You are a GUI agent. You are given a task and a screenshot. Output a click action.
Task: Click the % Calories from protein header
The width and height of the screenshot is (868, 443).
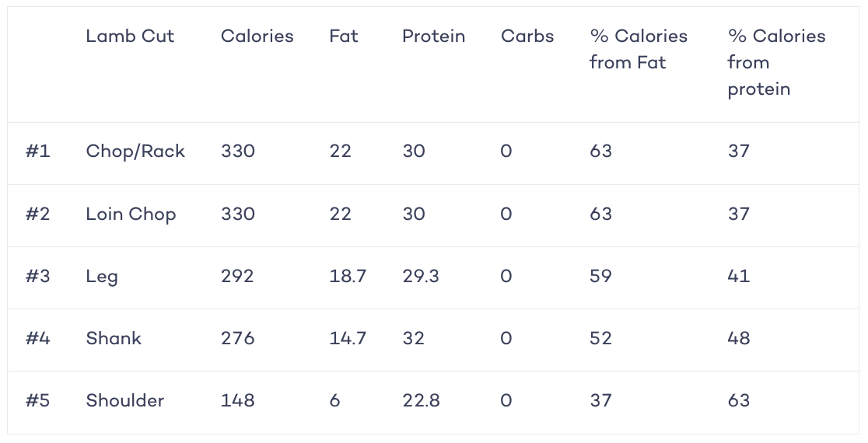[x=777, y=62]
